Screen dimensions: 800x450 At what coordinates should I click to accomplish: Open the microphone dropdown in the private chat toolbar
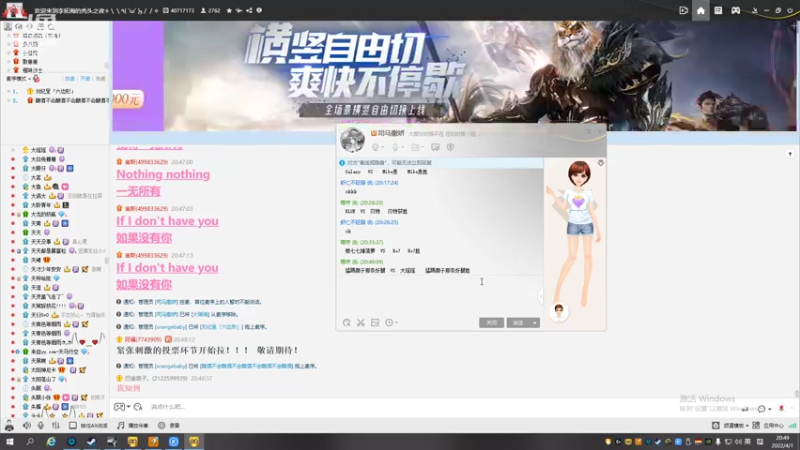click(x=397, y=147)
